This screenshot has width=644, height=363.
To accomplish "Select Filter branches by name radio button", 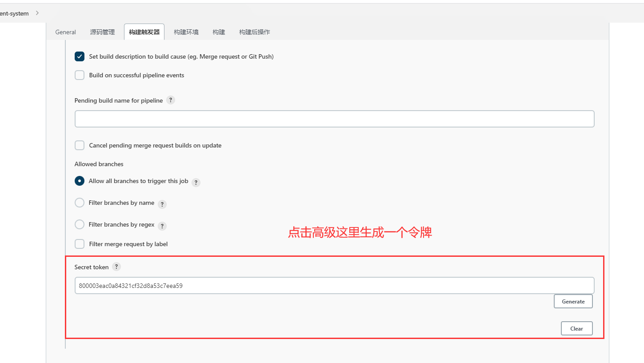I will (x=80, y=203).
